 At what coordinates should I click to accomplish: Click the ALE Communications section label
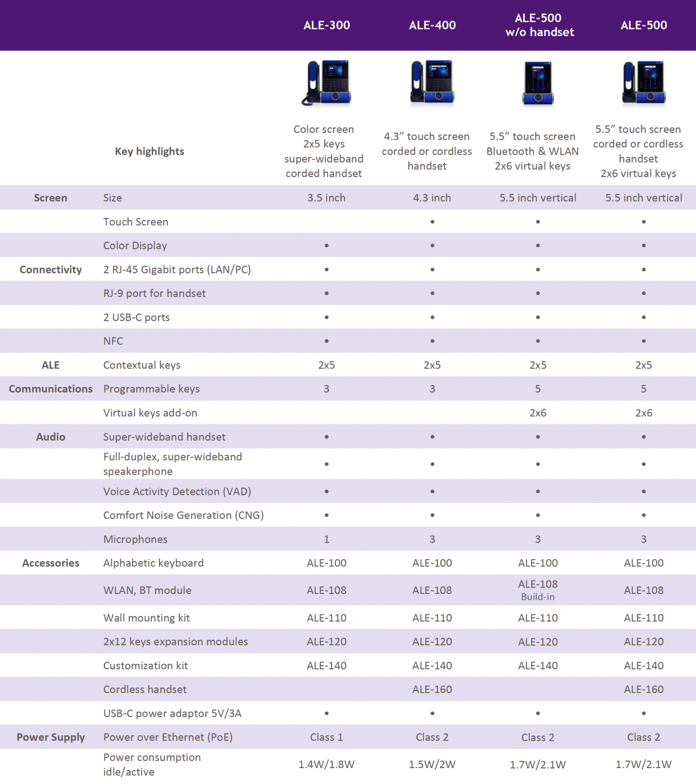point(51,377)
